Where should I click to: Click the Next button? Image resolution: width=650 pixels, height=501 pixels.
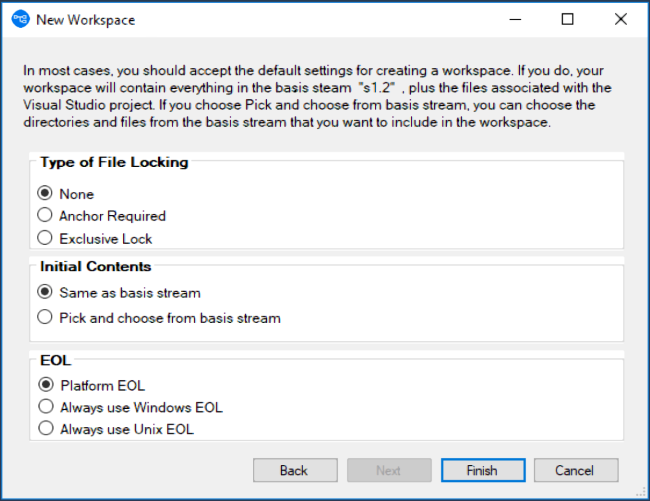389,470
